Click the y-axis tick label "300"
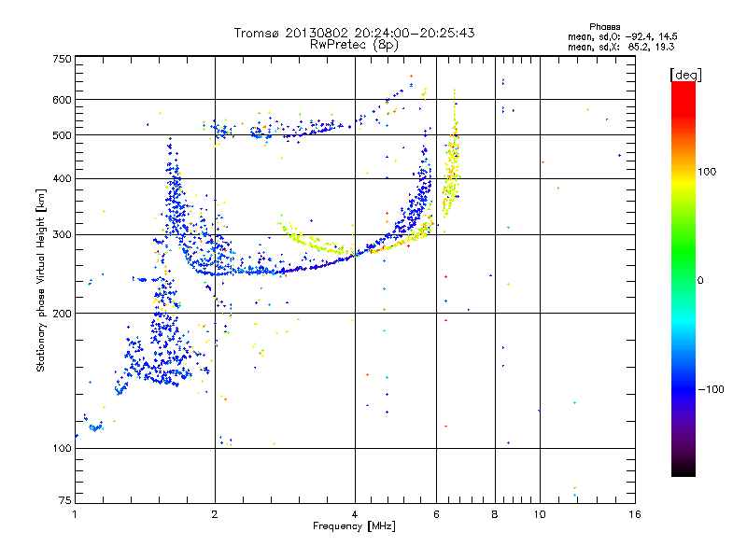The width and height of the screenshot is (747, 560). (62, 234)
